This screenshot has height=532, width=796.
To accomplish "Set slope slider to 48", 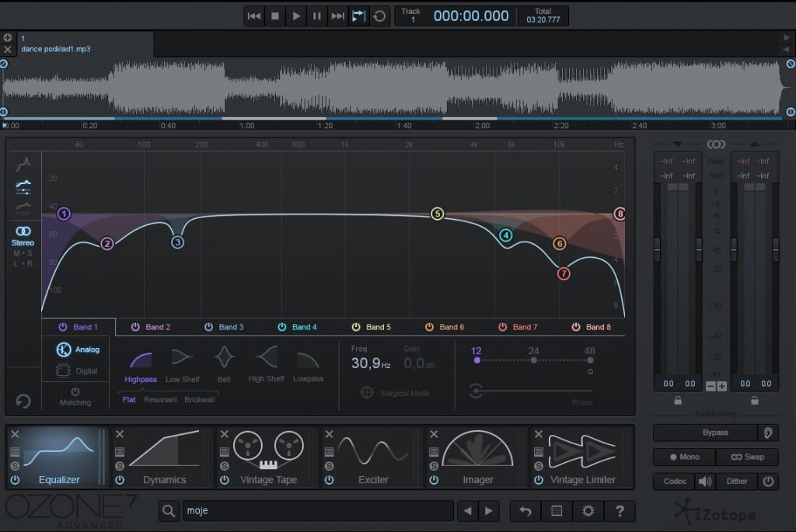I will (590, 360).
